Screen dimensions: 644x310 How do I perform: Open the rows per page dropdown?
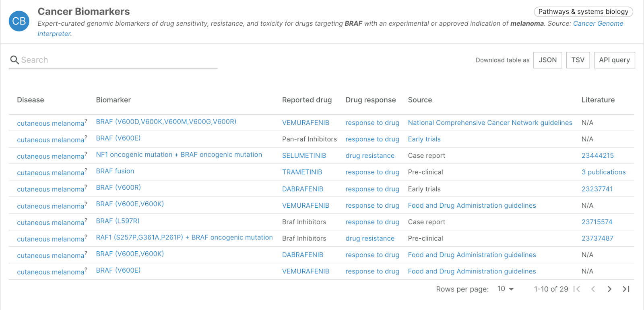pos(506,289)
